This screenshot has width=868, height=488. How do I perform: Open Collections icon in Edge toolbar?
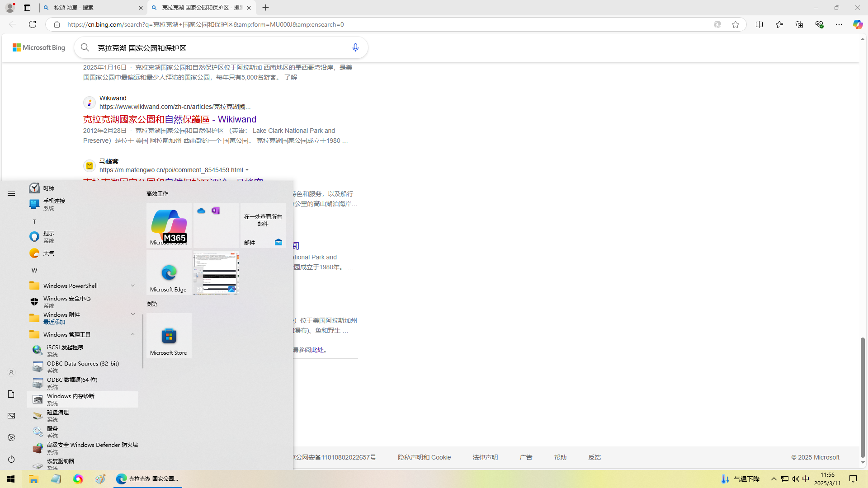pos(799,24)
